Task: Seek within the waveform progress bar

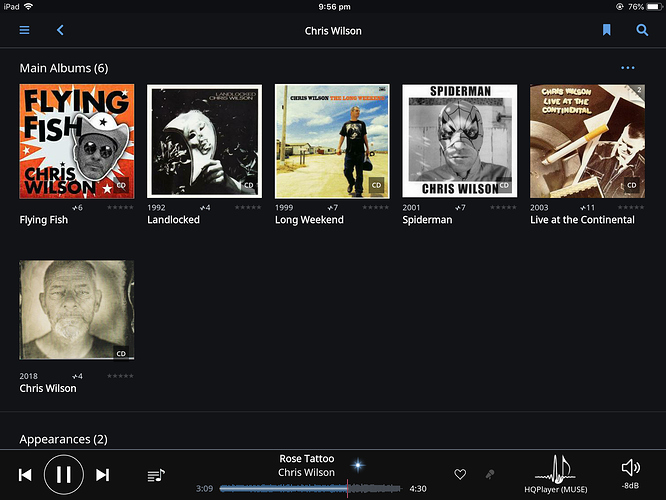Action: (310, 489)
